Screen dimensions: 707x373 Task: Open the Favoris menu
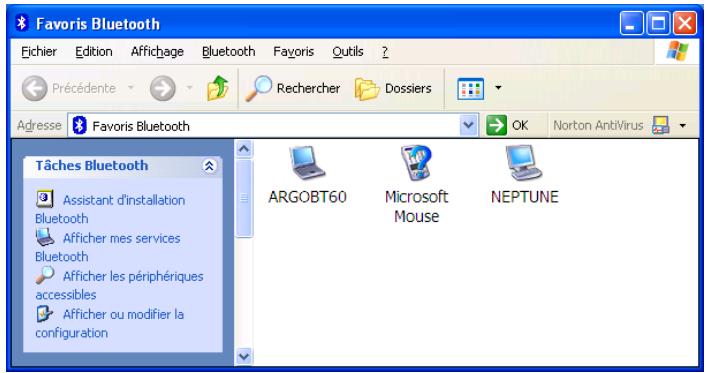(x=293, y=51)
